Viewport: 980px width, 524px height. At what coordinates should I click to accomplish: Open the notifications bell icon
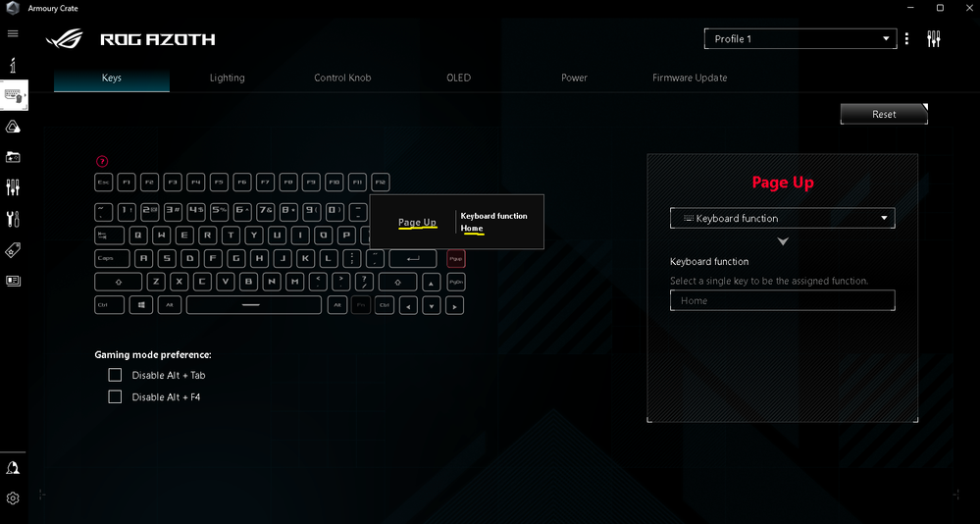pyautogui.click(x=13, y=468)
